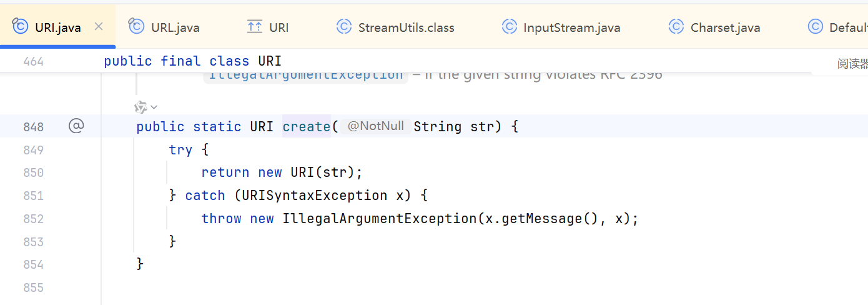Click the Charset.java class icon

coord(676,26)
